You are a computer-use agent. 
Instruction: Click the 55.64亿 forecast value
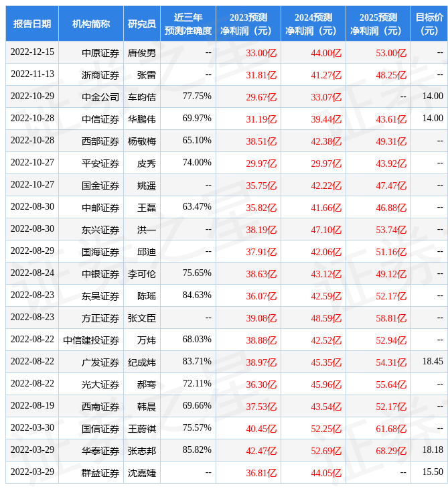(x=391, y=385)
